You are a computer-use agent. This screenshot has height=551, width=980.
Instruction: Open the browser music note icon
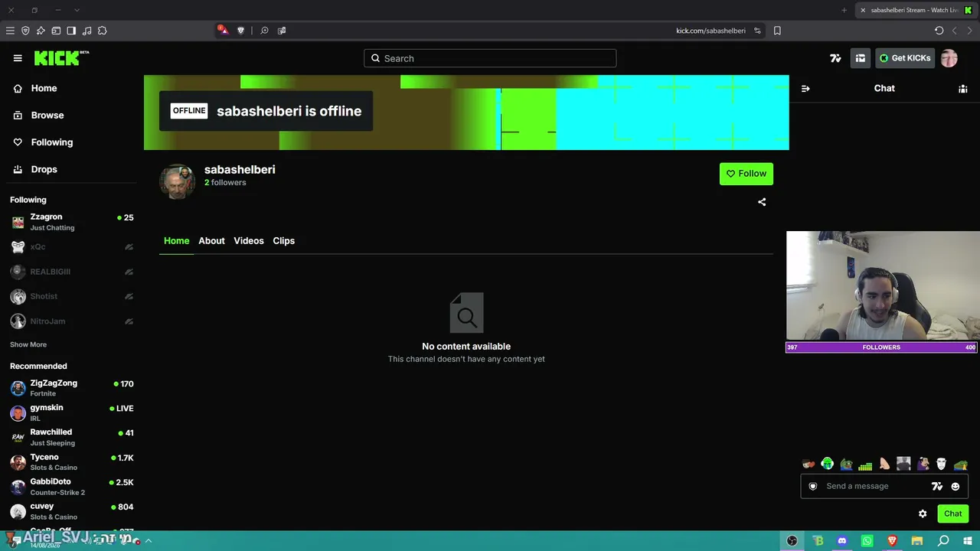87,31
